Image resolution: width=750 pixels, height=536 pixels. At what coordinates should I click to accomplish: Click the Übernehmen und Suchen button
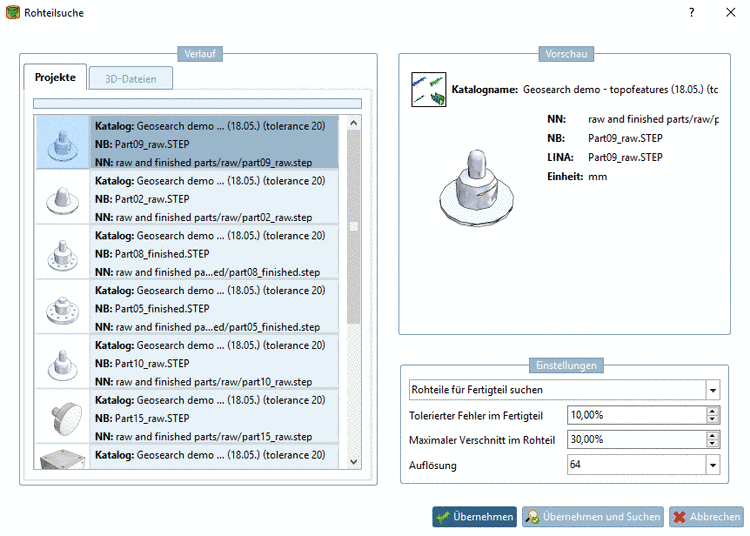coord(593,517)
